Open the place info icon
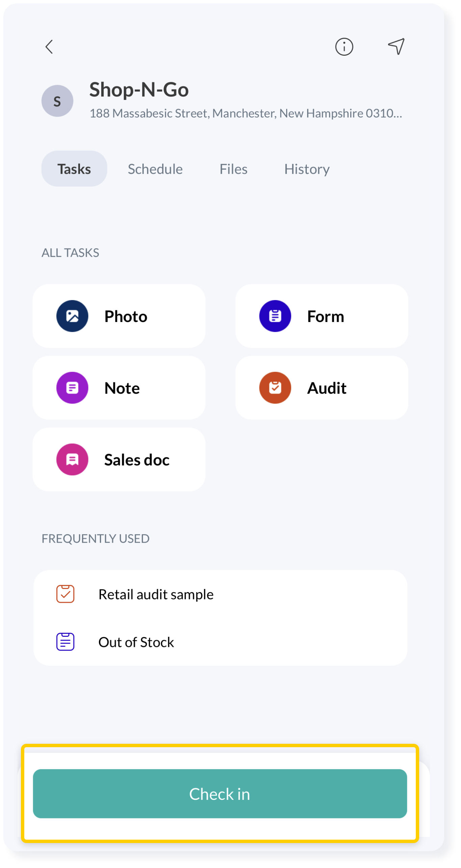The height and width of the screenshot is (868, 461). coord(344,47)
